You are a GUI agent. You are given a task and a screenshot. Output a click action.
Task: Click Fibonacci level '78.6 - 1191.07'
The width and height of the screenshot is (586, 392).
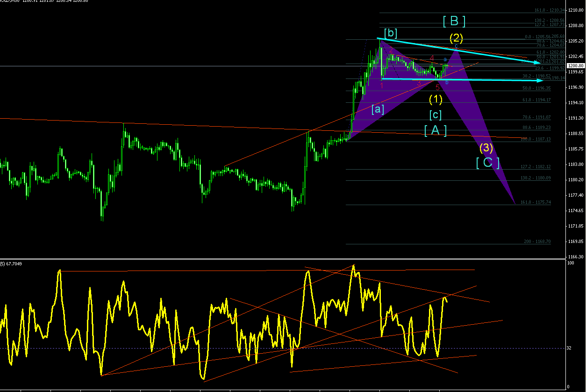click(x=536, y=117)
